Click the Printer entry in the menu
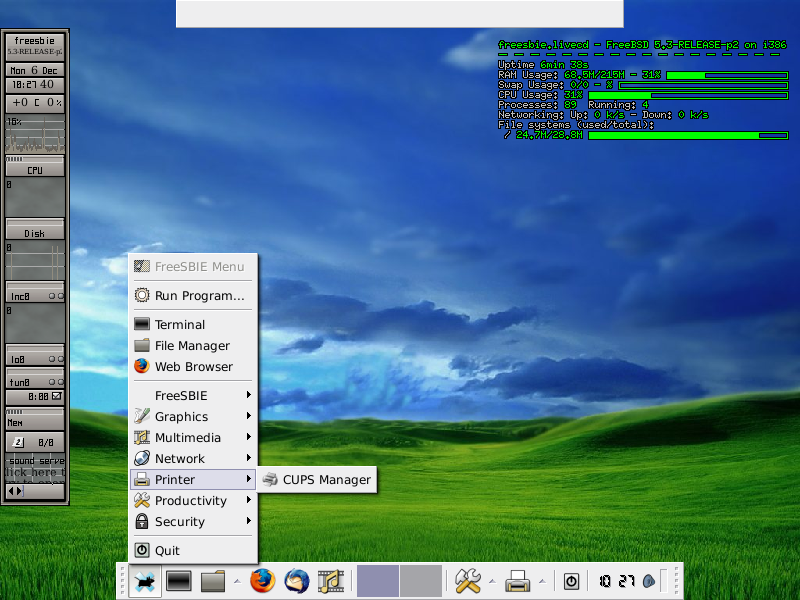Viewport: 800px width, 600px height. [x=193, y=480]
